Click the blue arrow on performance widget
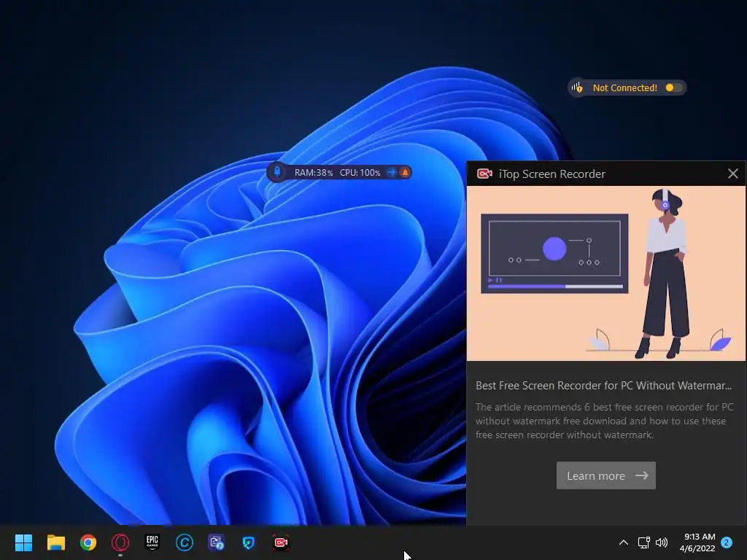 click(x=391, y=172)
